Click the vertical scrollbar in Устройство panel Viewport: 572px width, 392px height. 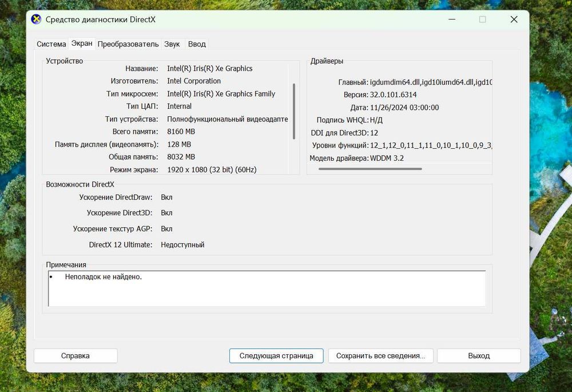tap(294, 112)
